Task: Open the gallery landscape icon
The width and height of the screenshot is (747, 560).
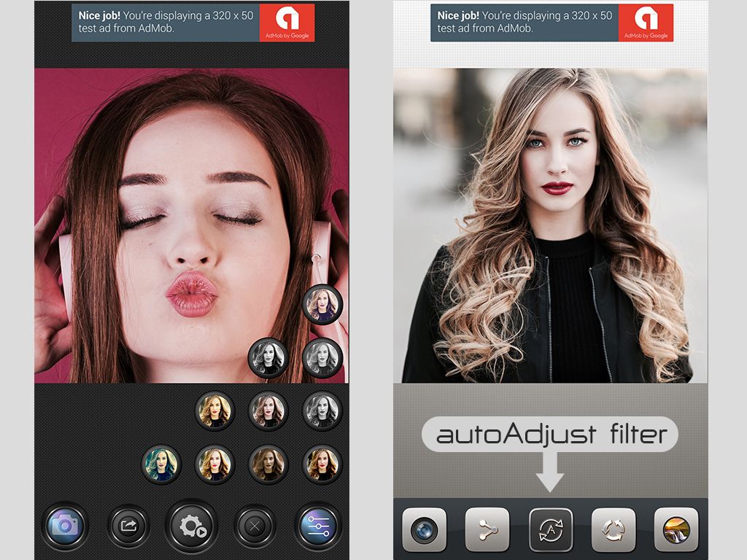Action: point(676,529)
